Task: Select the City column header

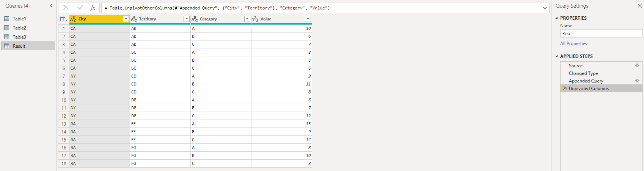Action: click(x=99, y=19)
